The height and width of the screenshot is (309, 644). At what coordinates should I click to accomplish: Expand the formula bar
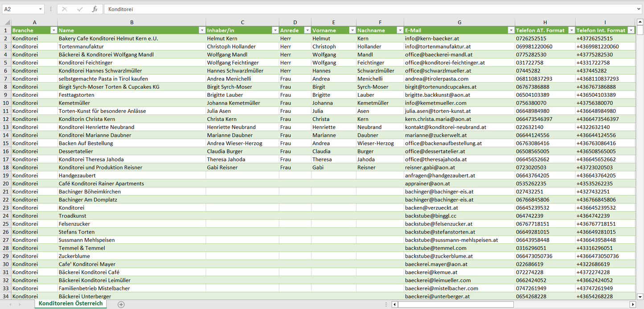(x=640, y=9)
